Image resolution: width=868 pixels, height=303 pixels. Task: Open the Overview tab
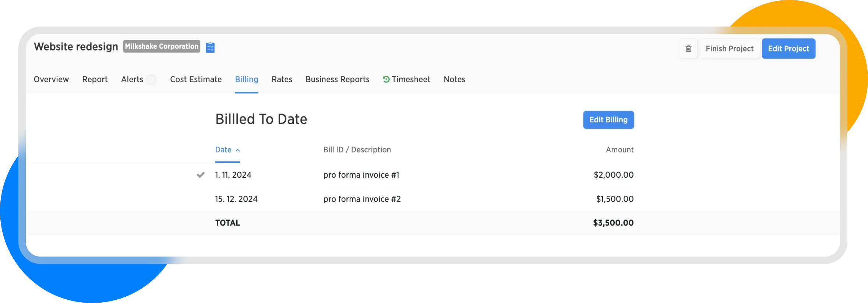tap(51, 79)
